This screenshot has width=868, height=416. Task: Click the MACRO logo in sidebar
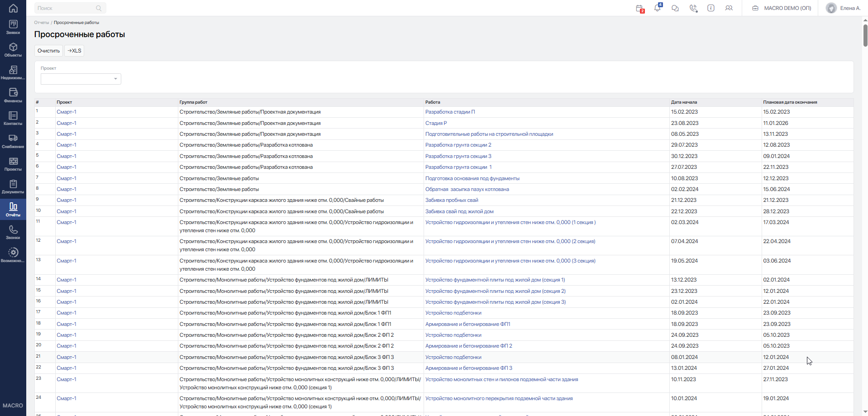(13, 406)
